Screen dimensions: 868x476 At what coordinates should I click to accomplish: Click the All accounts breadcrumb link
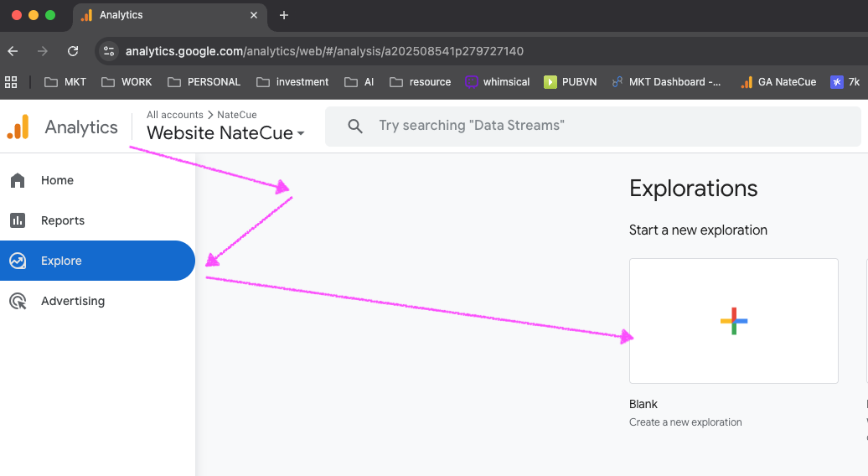(x=174, y=115)
